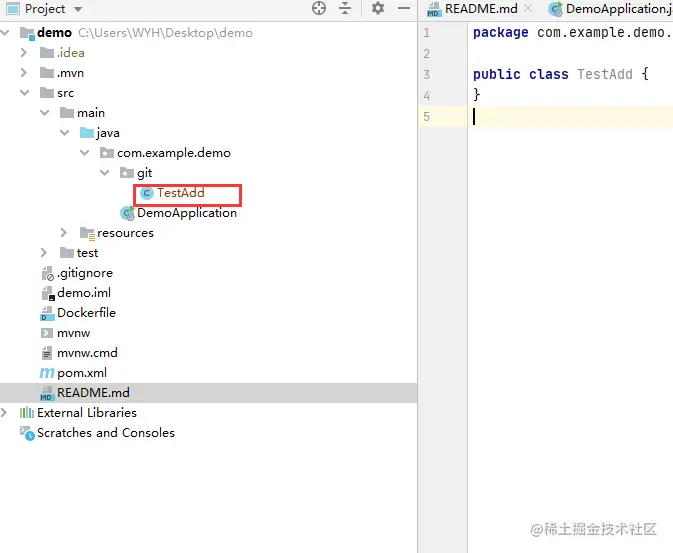Collapse the com.example.demo package
Image resolution: width=673 pixels, height=553 pixels.
[x=85, y=152]
